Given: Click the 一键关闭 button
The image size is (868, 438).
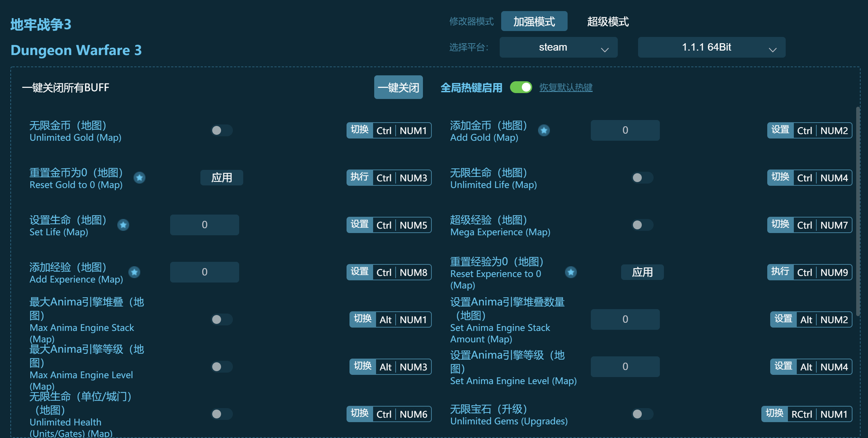Looking at the screenshot, I should (399, 88).
